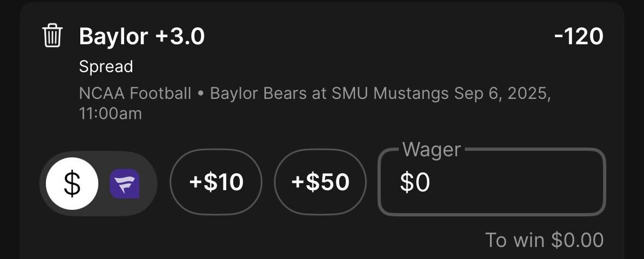
Task: Click the $0 amount inside Wager box
Action: [415, 183]
